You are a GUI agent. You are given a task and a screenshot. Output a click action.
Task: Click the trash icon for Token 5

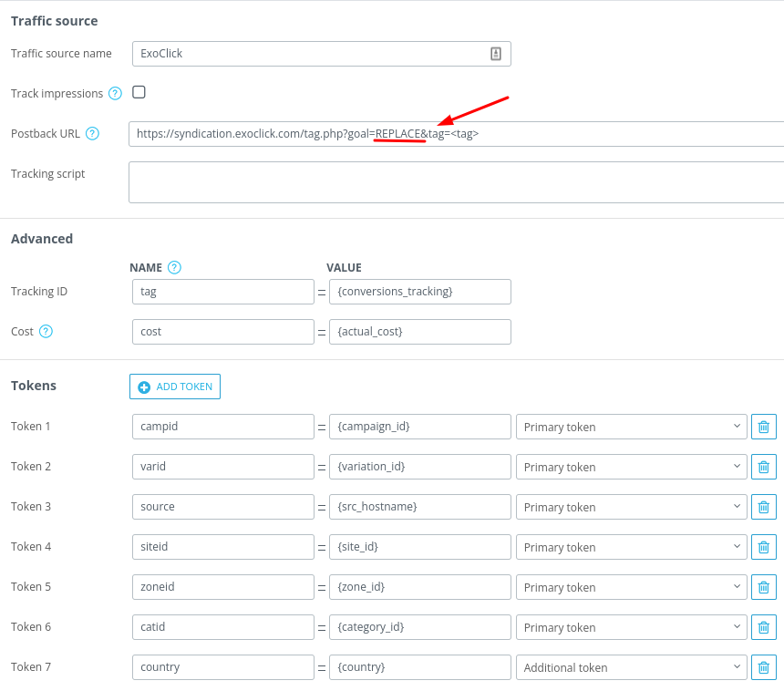tap(763, 587)
